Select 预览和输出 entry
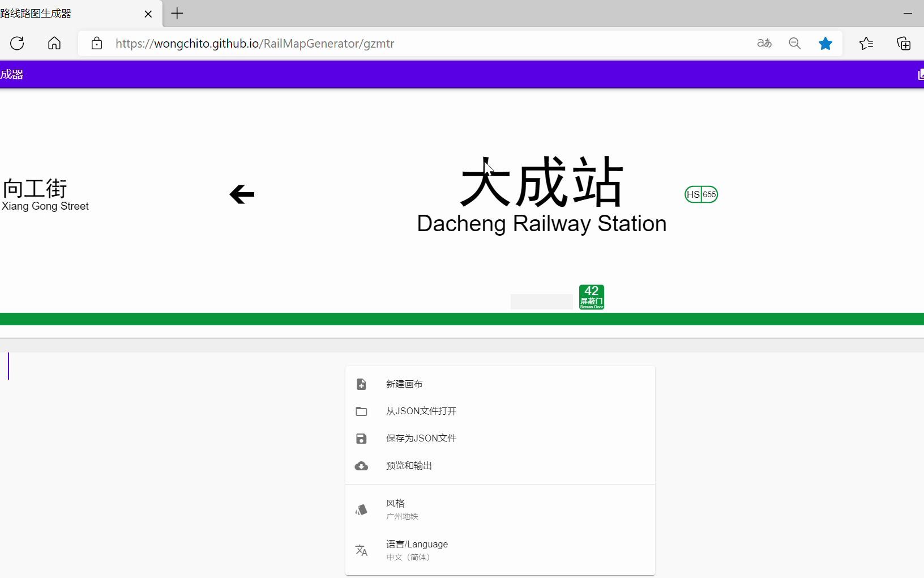Viewport: 924px width, 578px height. click(500, 466)
